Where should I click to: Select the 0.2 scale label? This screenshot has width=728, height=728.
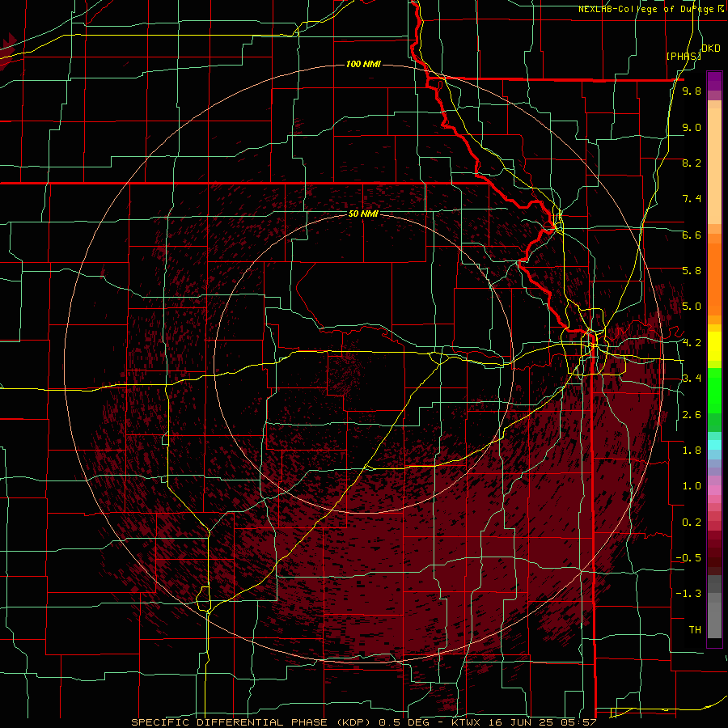pyautogui.click(x=692, y=523)
